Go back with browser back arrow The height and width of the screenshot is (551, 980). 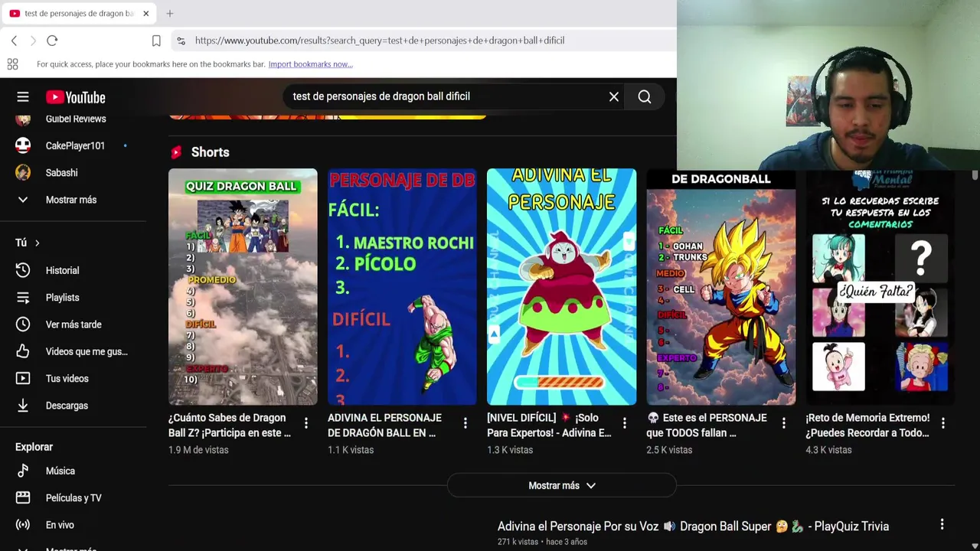coord(14,41)
